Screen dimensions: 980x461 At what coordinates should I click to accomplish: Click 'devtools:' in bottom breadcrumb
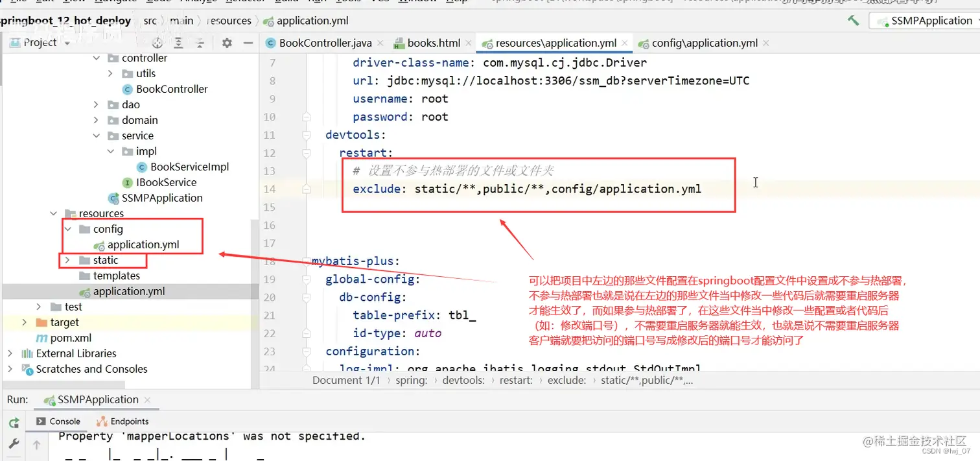pyautogui.click(x=463, y=381)
